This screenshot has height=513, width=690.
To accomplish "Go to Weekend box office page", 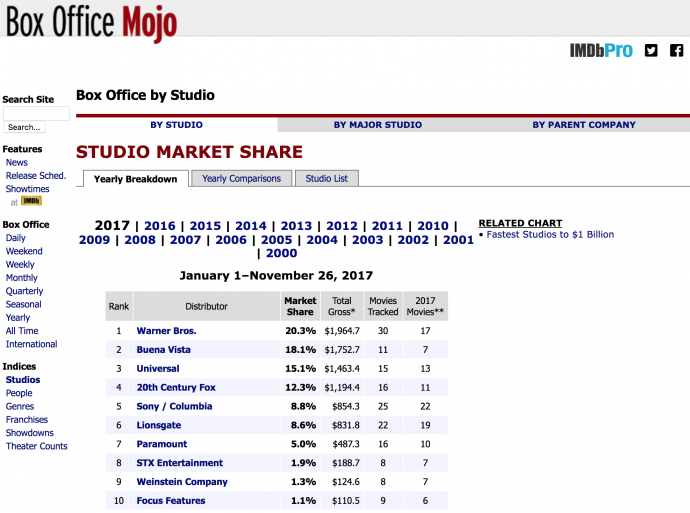I will [24, 252].
